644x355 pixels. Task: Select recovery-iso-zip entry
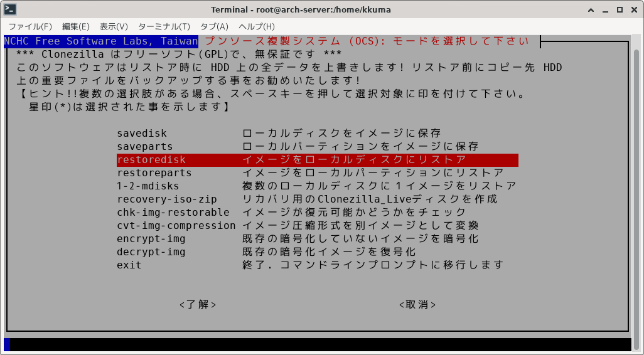[x=167, y=199]
